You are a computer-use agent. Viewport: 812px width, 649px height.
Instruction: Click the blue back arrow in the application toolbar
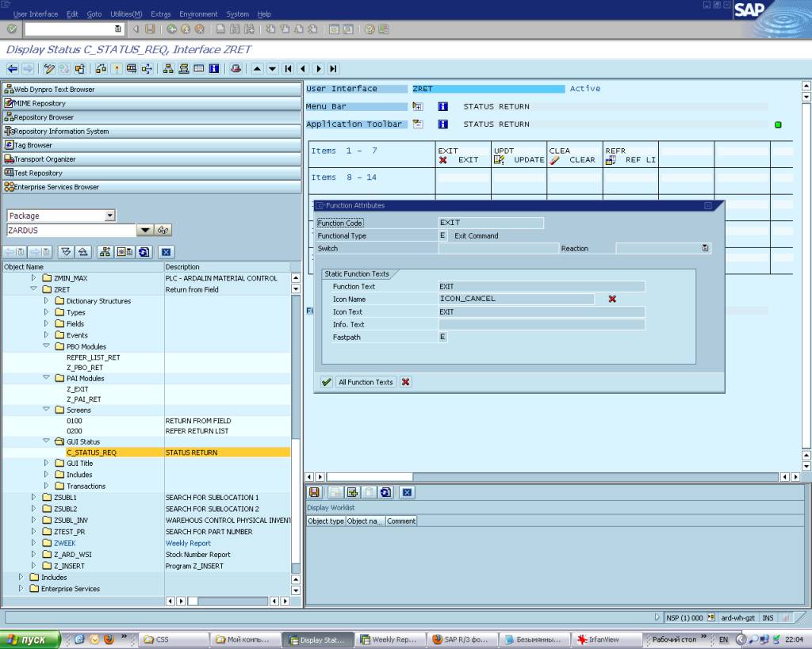13,68
